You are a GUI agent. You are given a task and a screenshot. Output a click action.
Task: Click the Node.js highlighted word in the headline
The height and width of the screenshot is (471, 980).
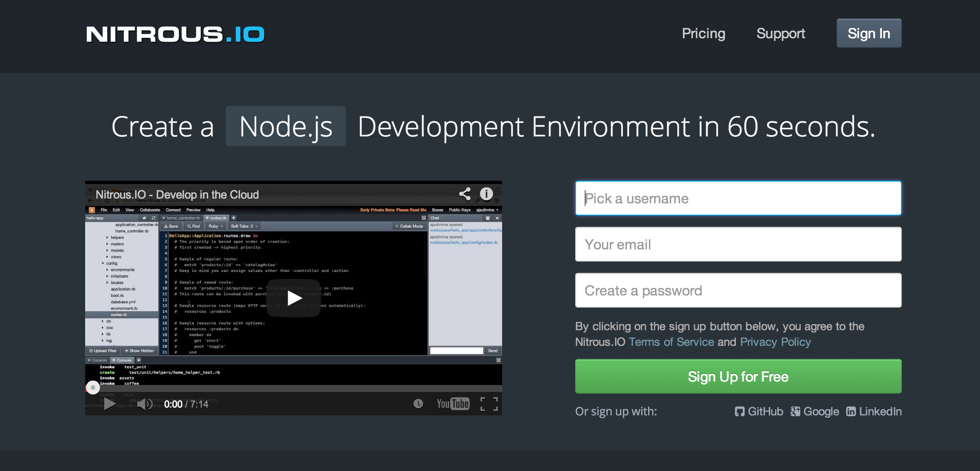(x=285, y=126)
